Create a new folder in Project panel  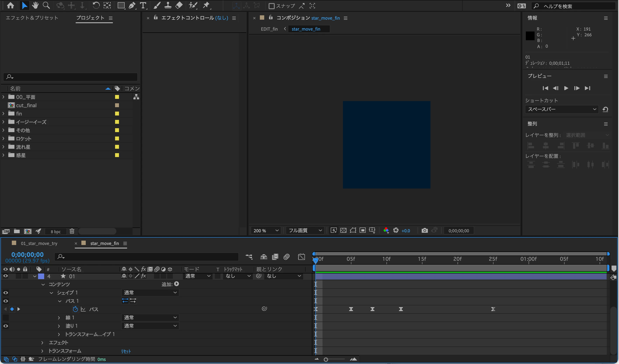[x=17, y=231]
